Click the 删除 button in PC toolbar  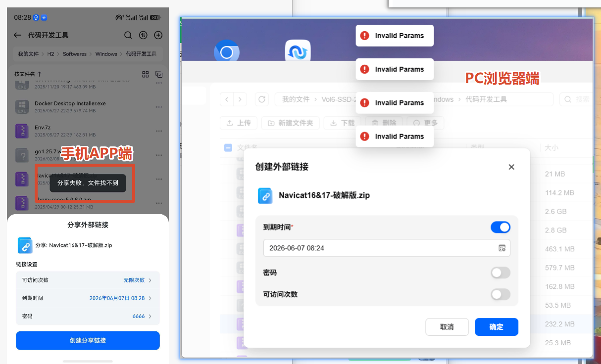tap(384, 123)
